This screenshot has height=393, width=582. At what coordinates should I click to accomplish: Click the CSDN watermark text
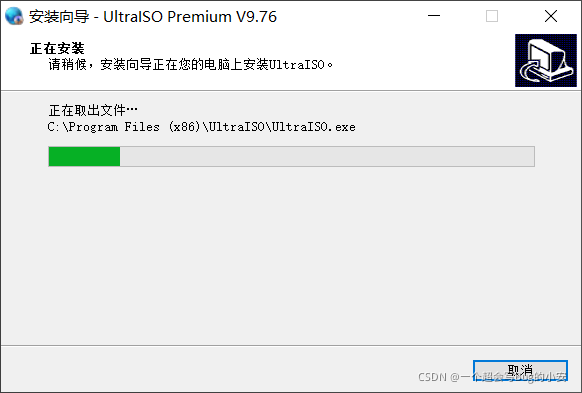[493, 377]
